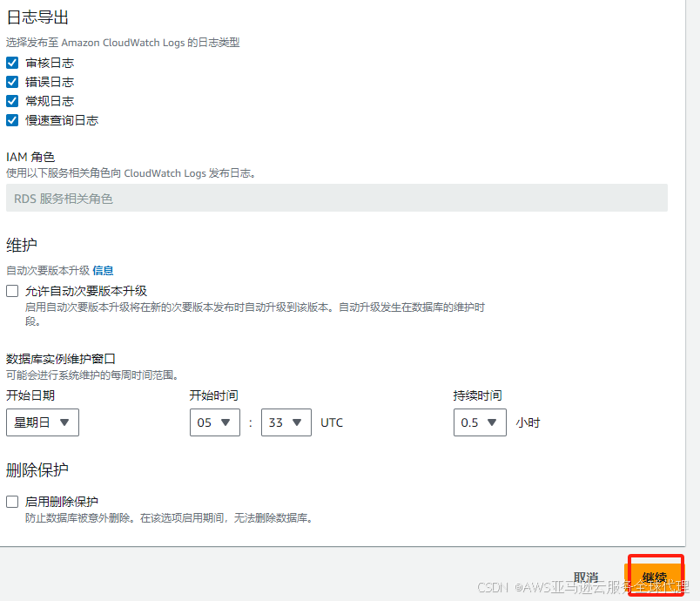Screen dimensions: 700x601
Task: Toggle the 常规日志 general log checkbox
Action: 12,101
